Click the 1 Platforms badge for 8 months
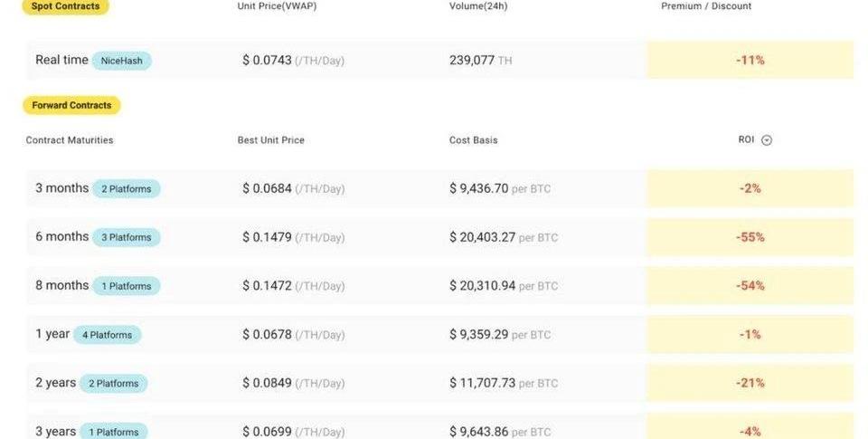This screenshot has width=868, height=439. tap(127, 286)
